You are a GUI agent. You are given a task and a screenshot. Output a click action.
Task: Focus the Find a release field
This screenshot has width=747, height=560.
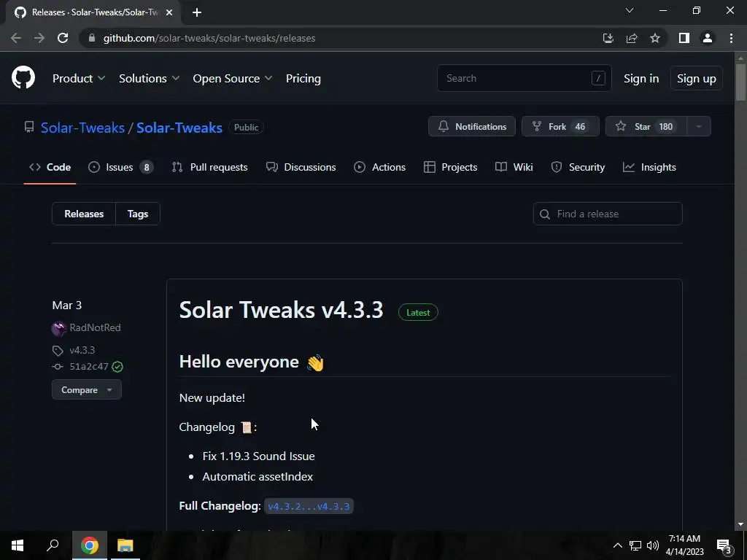608,214
